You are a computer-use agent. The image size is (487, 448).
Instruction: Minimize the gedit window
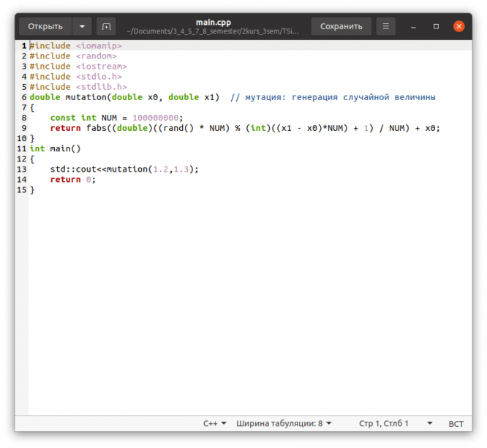click(414, 26)
